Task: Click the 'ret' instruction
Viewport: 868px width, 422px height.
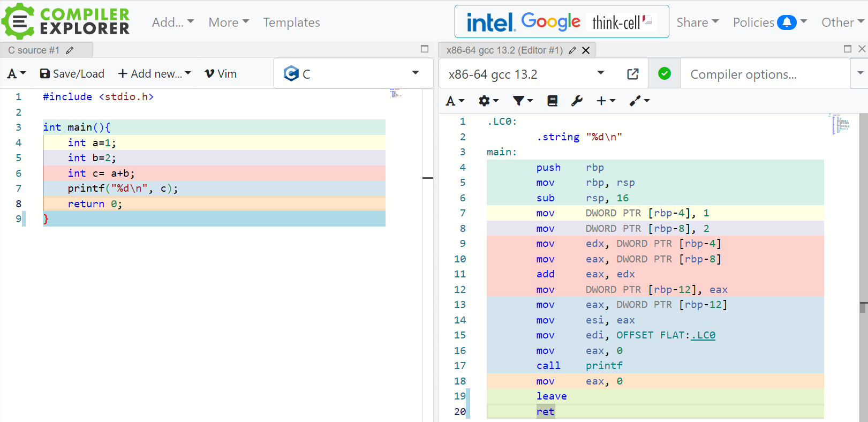Action: pos(546,411)
